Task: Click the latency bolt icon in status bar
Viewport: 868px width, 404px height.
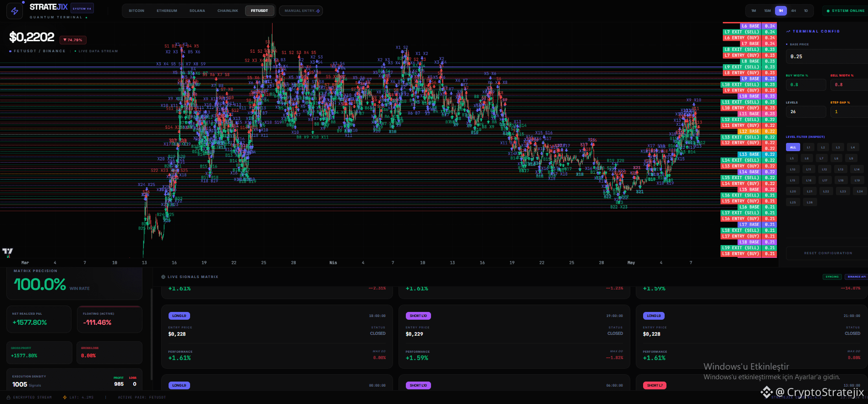Action: coord(65,397)
